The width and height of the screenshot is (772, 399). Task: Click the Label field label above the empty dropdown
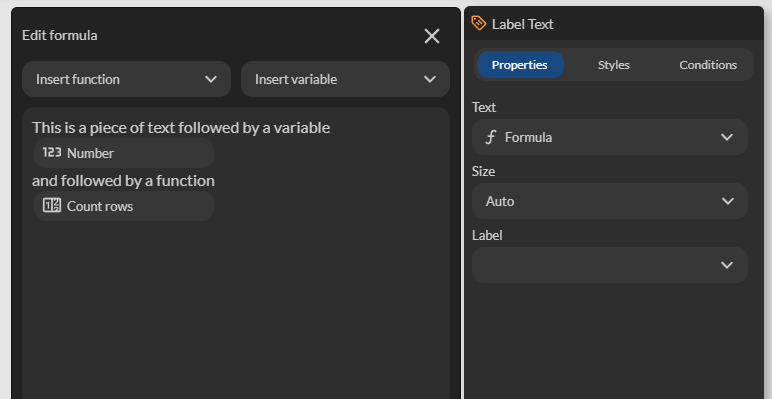click(487, 235)
